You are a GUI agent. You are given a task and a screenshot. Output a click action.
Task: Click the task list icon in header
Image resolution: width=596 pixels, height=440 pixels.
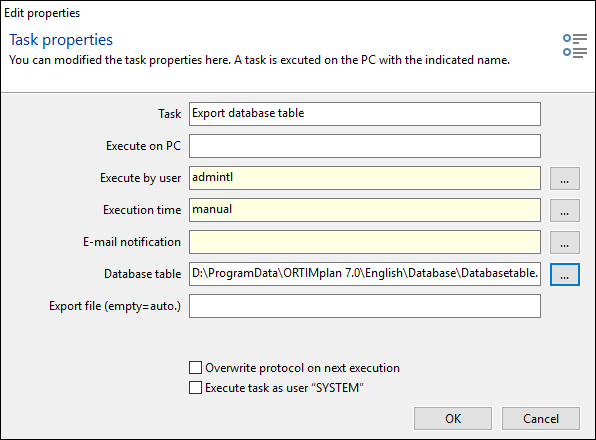(x=575, y=46)
